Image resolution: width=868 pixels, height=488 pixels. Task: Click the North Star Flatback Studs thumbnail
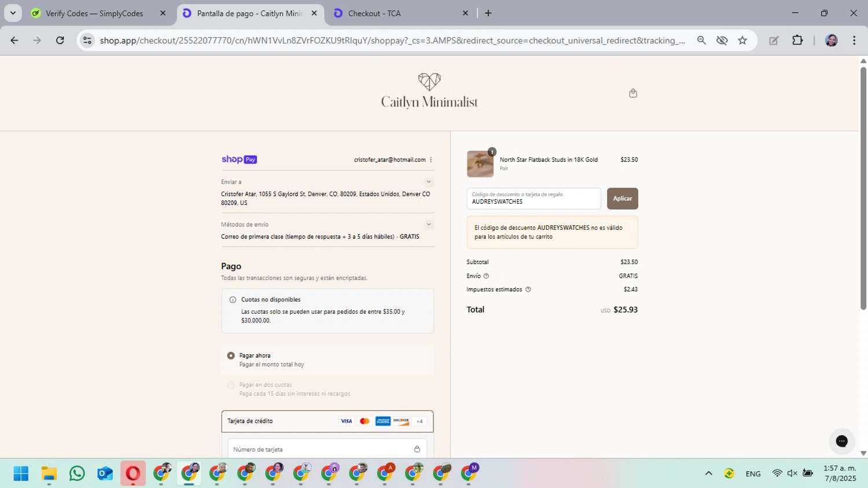[480, 164]
